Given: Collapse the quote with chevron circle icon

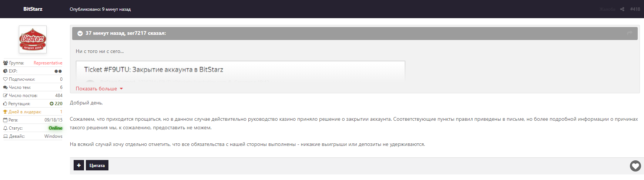Looking at the screenshot, I should (x=80, y=33).
